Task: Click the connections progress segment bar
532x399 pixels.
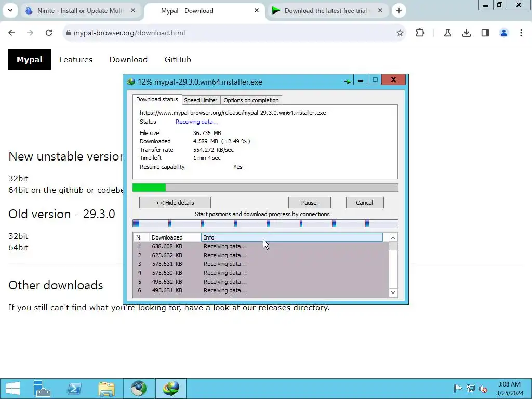Action: tap(265, 223)
